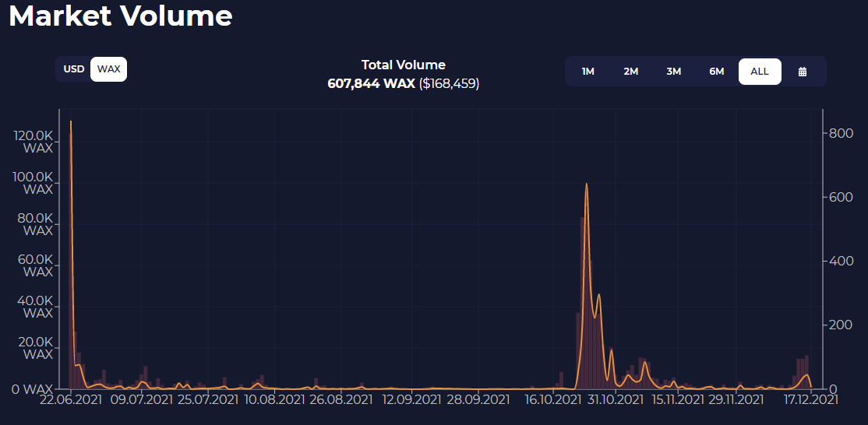Screen dimensions: 868x425
Task: Select the 1M time range
Action: tap(588, 72)
